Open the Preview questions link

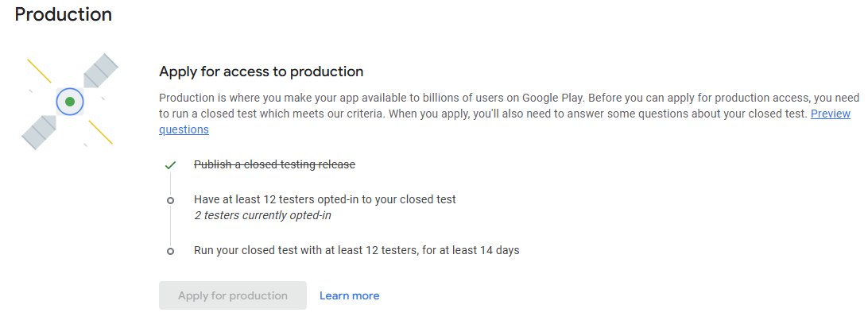pyautogui.click(x=831, y=114)
